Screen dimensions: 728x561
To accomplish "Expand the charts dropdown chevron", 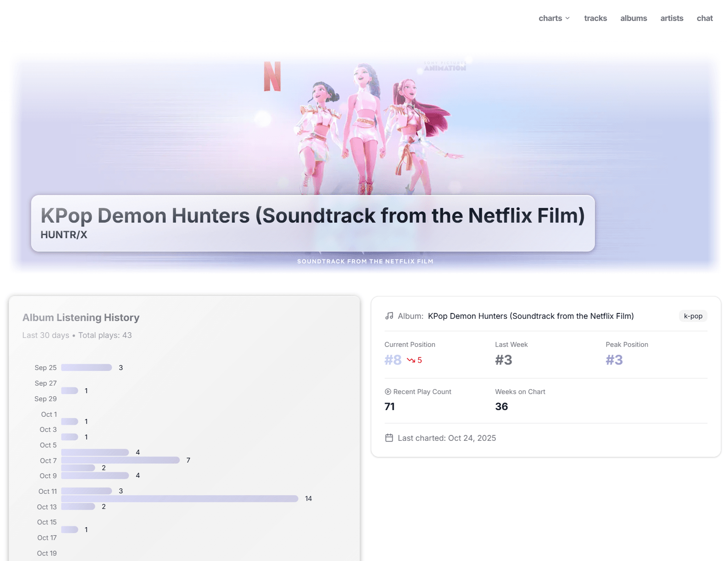I will click(568, 18).
